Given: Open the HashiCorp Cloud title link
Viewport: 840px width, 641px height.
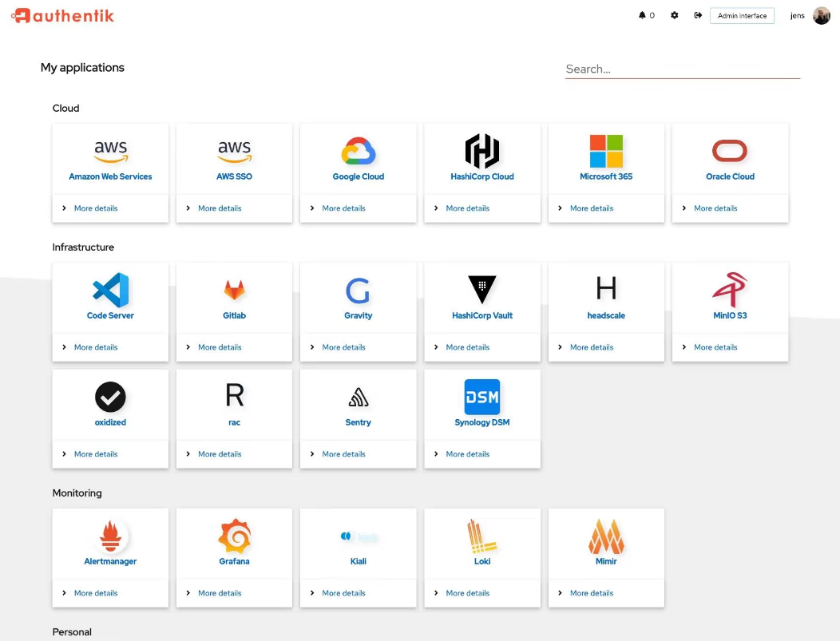Looking at the screenshot, I should click(482, 176).
